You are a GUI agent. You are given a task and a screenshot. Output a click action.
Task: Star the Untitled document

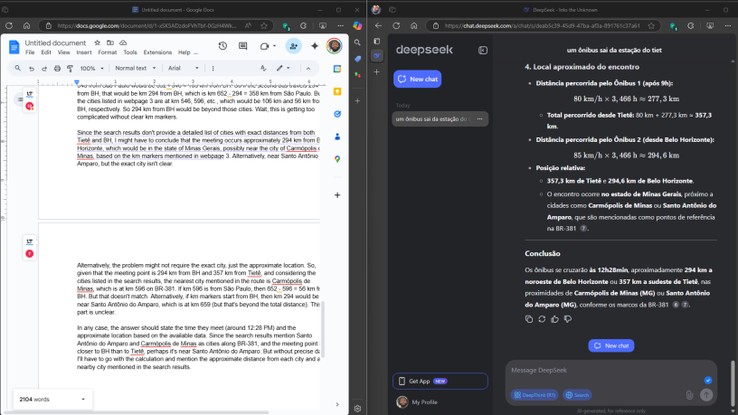pyautogui.click(x=97, y=43)
